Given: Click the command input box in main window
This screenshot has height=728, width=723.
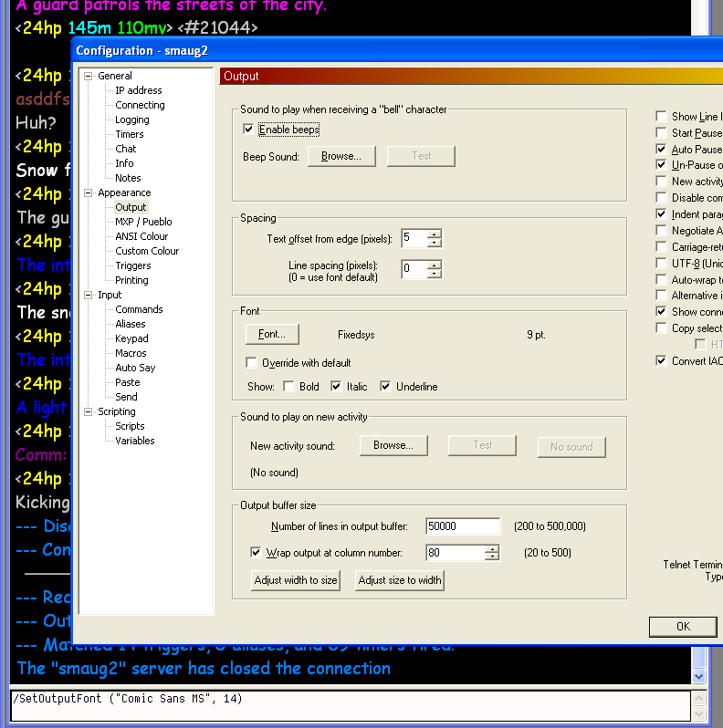Looking at the screenshot, I should pyautogui.click(x=351, y=705).
